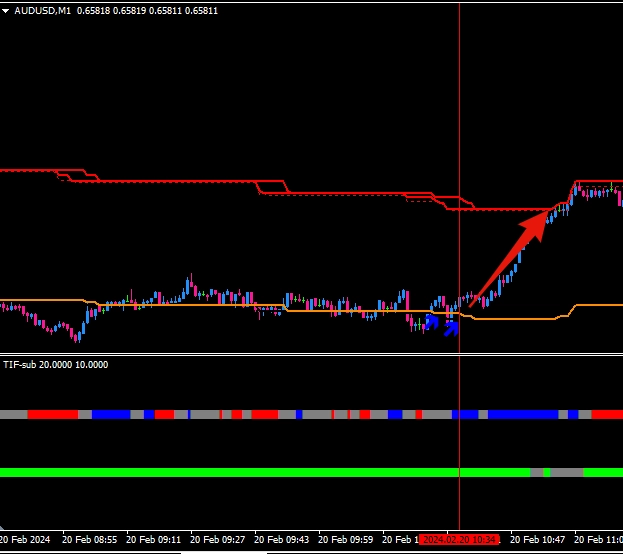
Task: Click the right blue signal arrow
Action: (451, 327)
